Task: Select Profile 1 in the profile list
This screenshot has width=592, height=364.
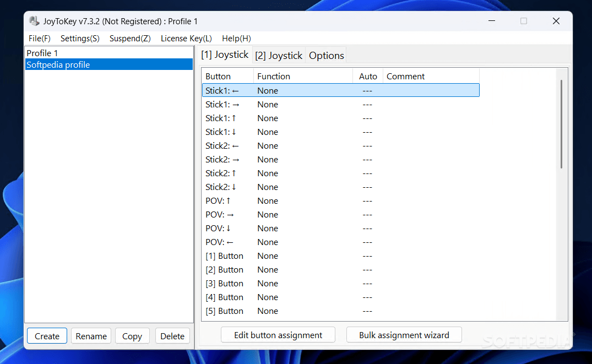Action: tap(42, 53)
